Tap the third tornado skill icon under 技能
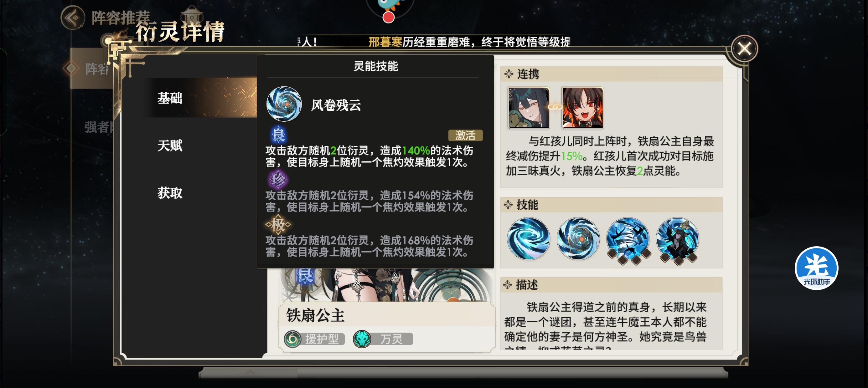868x388 pixels. point(628,239)
